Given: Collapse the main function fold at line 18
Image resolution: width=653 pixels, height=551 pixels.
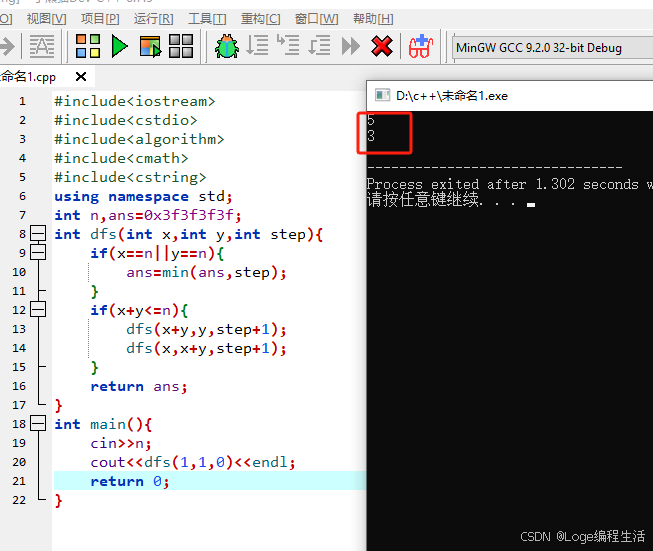Looking at the screenshot, I should click(38, 424).
